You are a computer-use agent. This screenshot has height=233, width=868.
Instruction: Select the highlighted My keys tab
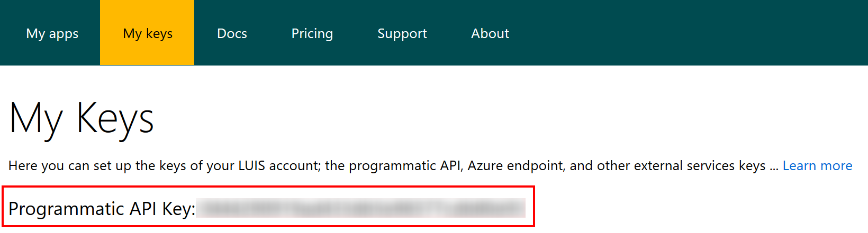click(x=147, y=33)
